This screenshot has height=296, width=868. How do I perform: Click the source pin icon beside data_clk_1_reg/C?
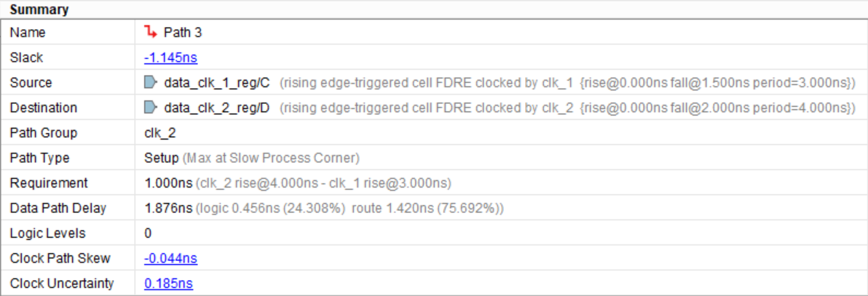[x=151, y=82]
